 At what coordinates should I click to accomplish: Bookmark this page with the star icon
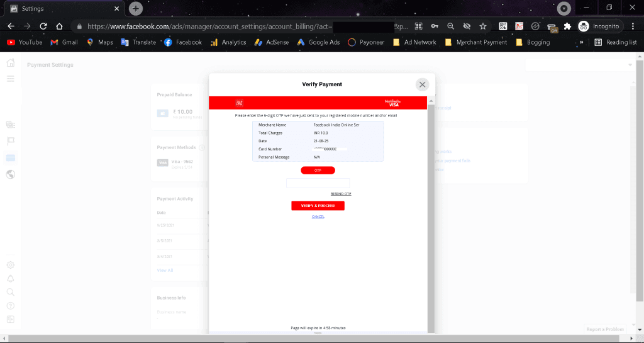(x=483, y=26)
